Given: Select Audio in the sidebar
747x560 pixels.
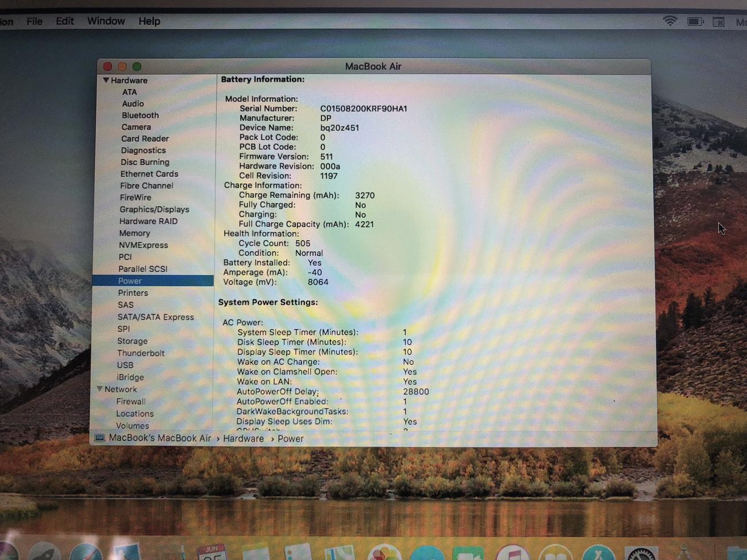Looking at the screenshot, I should pyautogui.click(x=133, y=104).
